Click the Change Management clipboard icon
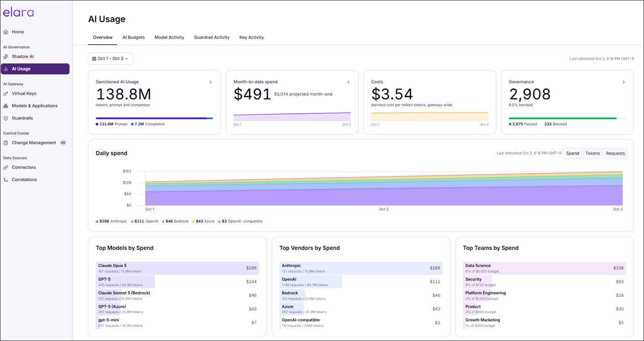 click(x=6, y=143)
